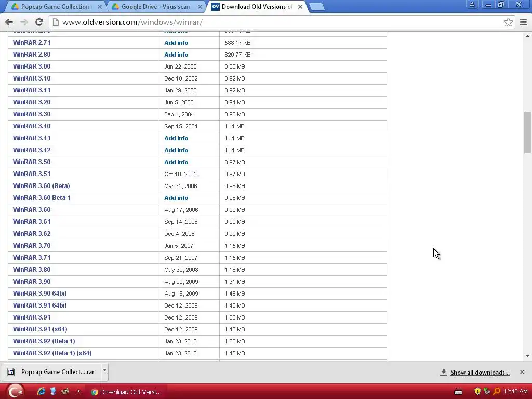This screenshot has width=532, height=399.
Task: Click the Download Old Versi... taskbar button
Action: (x=127, y=392)
